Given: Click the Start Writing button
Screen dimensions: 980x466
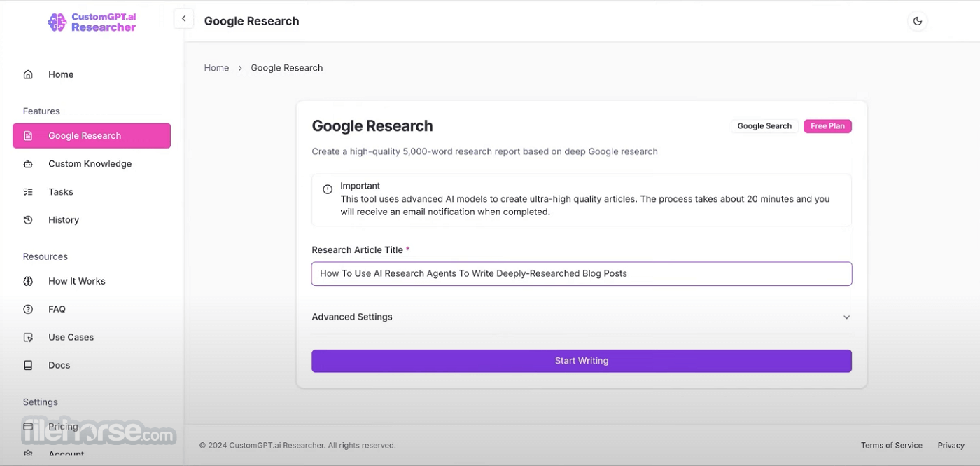Looking at the screenshot, I should [582, 361].
